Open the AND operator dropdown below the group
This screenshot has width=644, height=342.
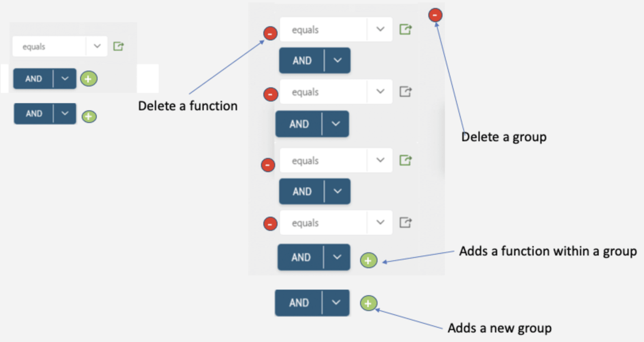click(336, 303)
